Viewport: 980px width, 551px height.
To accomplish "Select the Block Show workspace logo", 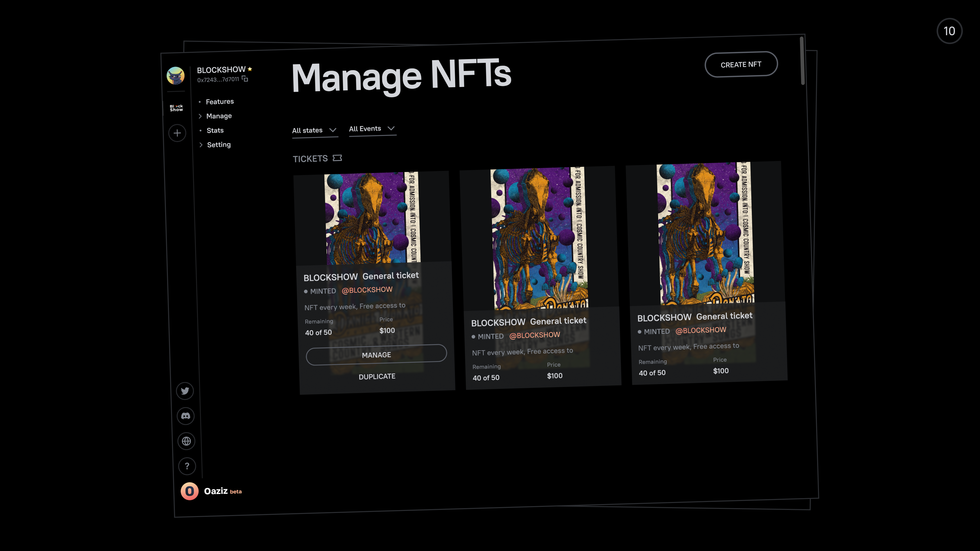I will tap(176, 108).
